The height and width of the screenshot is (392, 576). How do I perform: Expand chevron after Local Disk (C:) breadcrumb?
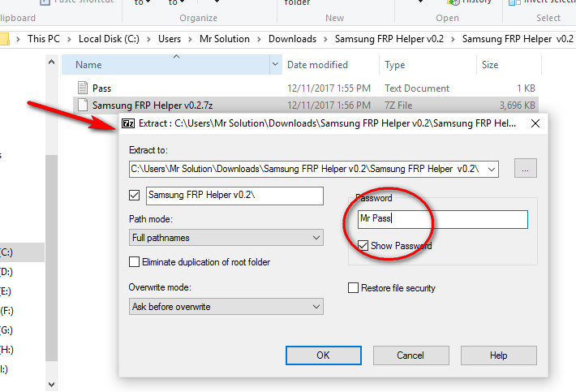(x=148, y=39)
